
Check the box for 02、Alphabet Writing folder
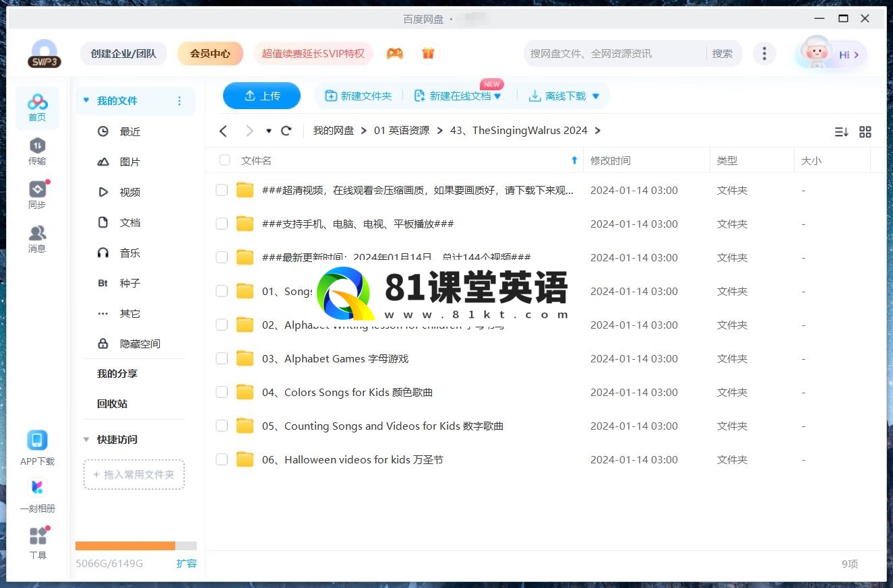222,325
